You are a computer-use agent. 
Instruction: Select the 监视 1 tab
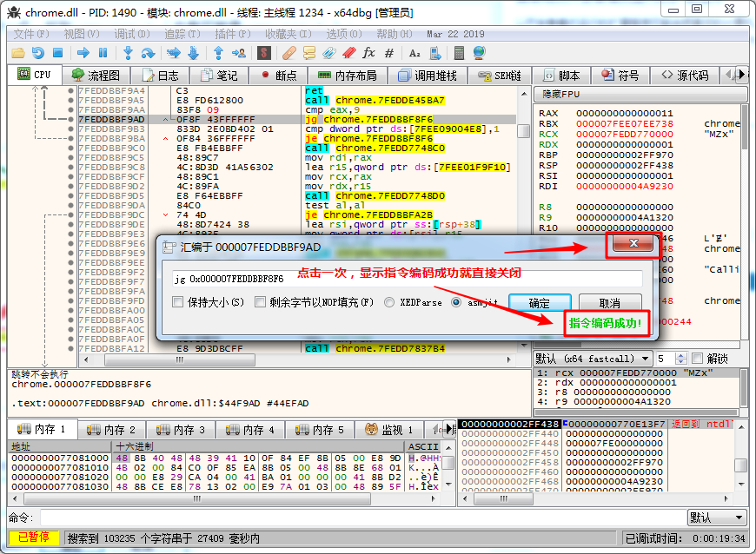(x=388, y=429)
